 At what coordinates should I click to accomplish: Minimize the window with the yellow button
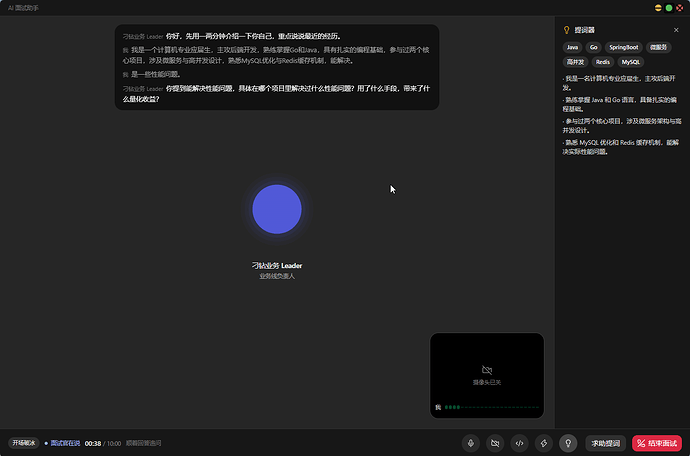pos(658,8)
